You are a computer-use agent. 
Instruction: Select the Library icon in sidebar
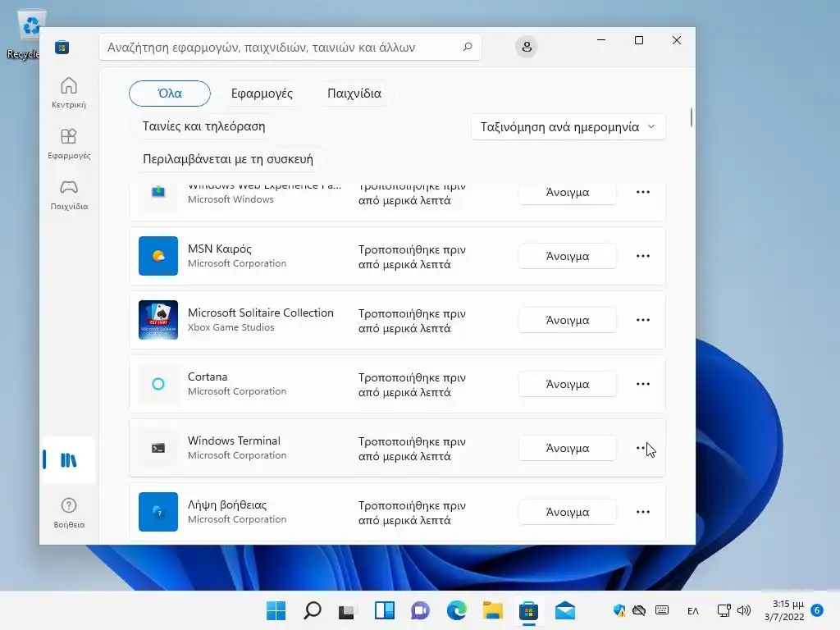pos(69,459)
